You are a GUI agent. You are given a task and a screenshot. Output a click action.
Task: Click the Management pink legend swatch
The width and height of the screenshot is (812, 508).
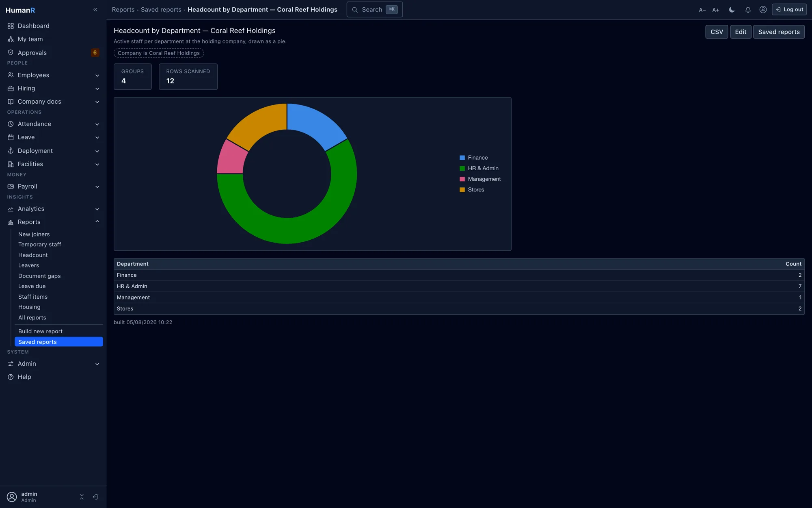coord(462,179)
